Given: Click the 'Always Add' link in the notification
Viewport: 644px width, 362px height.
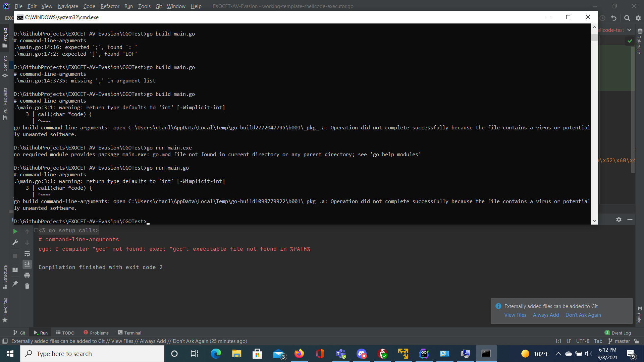Looking at the screenshot, I should pyautogui.click(x=546, y=315).
